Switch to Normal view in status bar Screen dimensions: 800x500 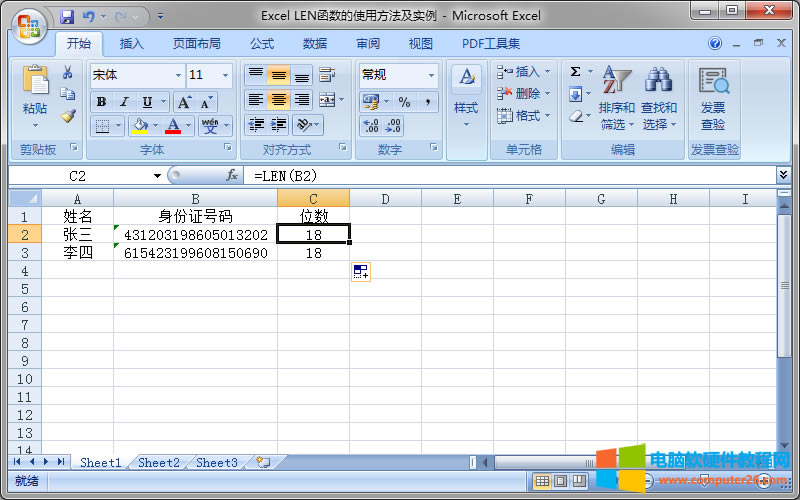(x=542, y=481)
